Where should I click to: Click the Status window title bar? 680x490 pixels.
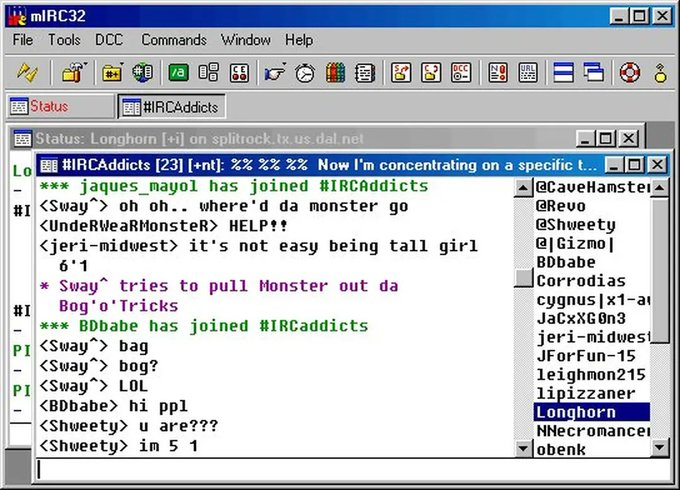click(x=325, y=139)
